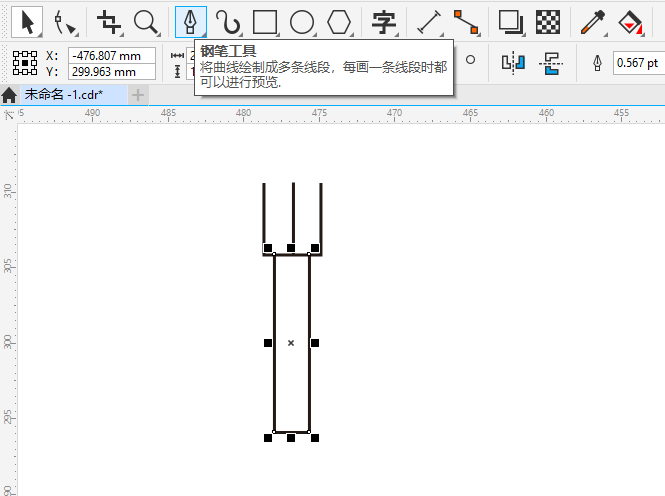The width and height of the screenshot is (665, 496).
Task: Select the Polygon tool
Action: point(339,22)
